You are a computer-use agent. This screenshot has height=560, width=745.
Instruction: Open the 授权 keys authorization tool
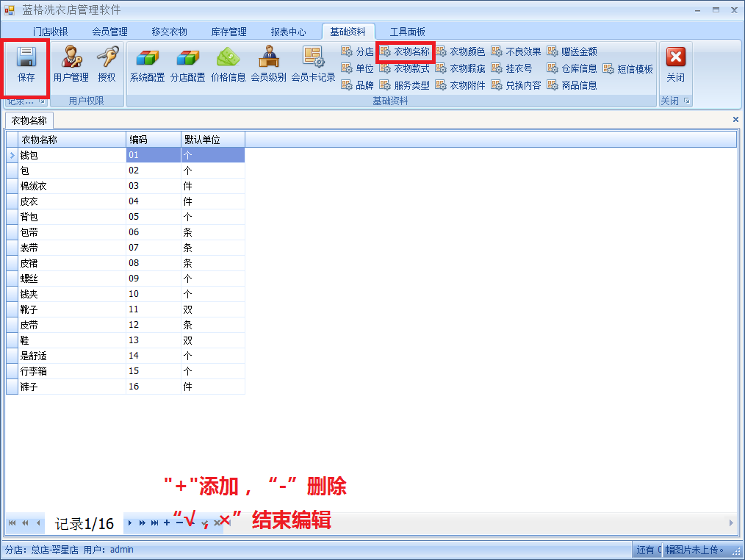point(107,63)
